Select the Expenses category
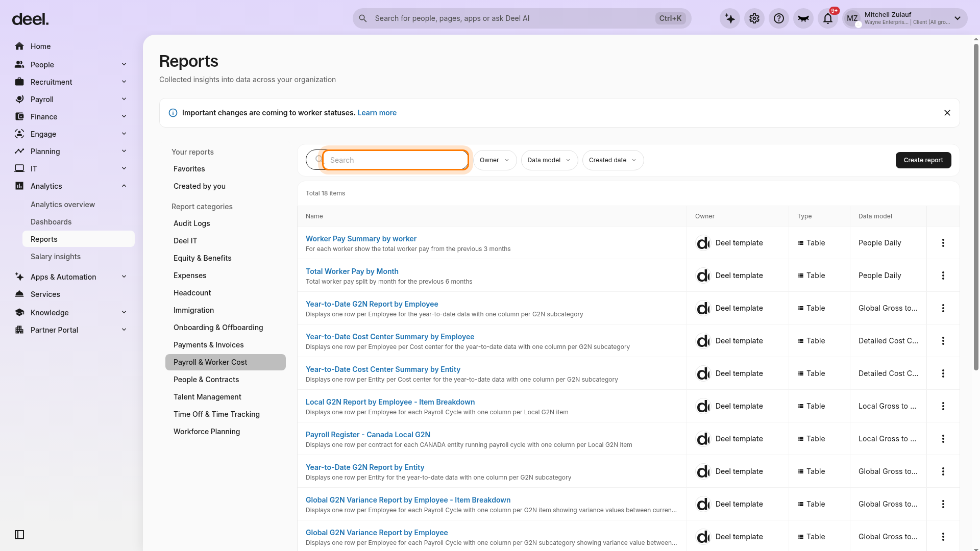This screenshot has height=551, width=980. click(226, 275)
